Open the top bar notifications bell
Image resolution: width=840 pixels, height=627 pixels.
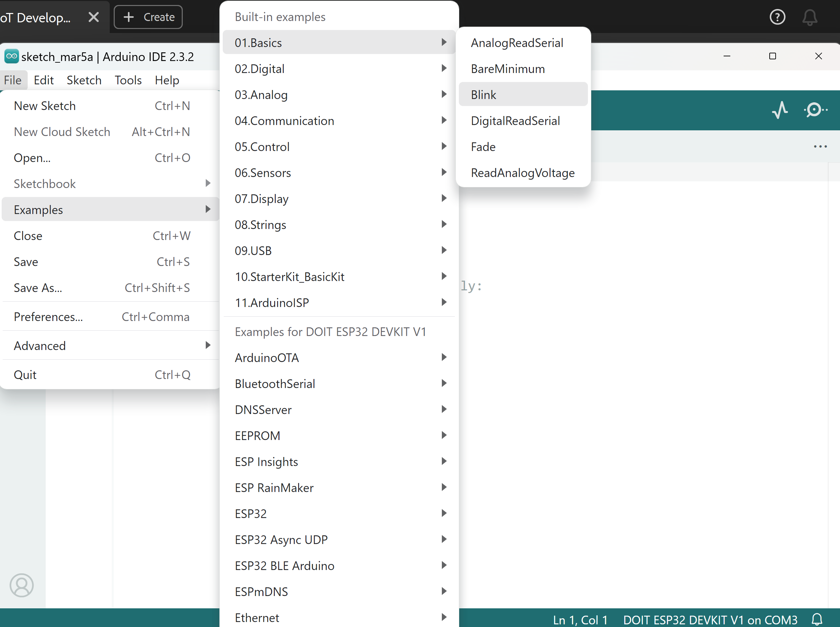pyautogui.click(x=810, y=17)
